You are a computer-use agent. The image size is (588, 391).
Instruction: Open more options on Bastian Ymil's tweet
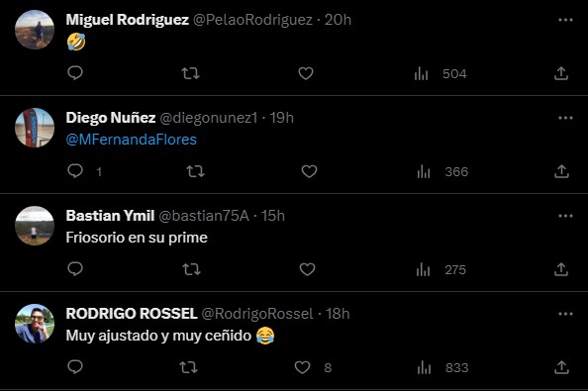[565, 216]
